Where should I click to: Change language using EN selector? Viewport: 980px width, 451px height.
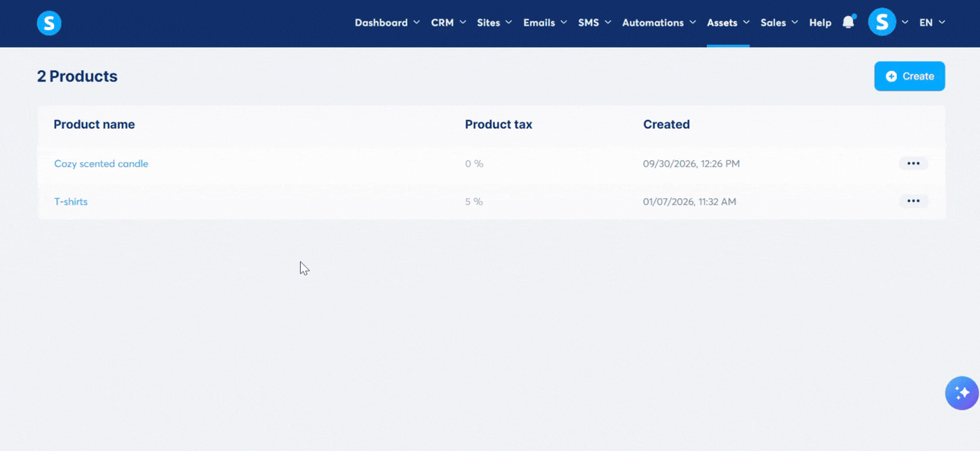pyautogui.click(x=932, y=23)
